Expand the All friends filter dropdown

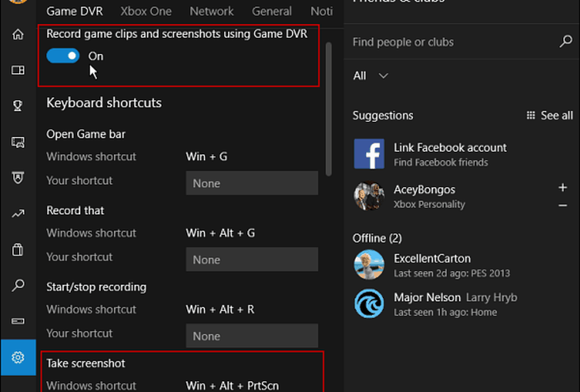370,76
